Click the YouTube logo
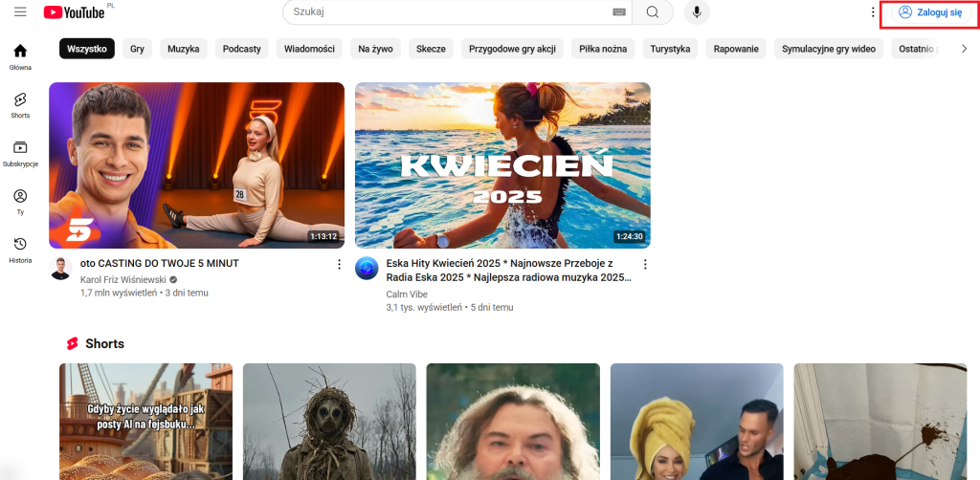 pos(74,11)
